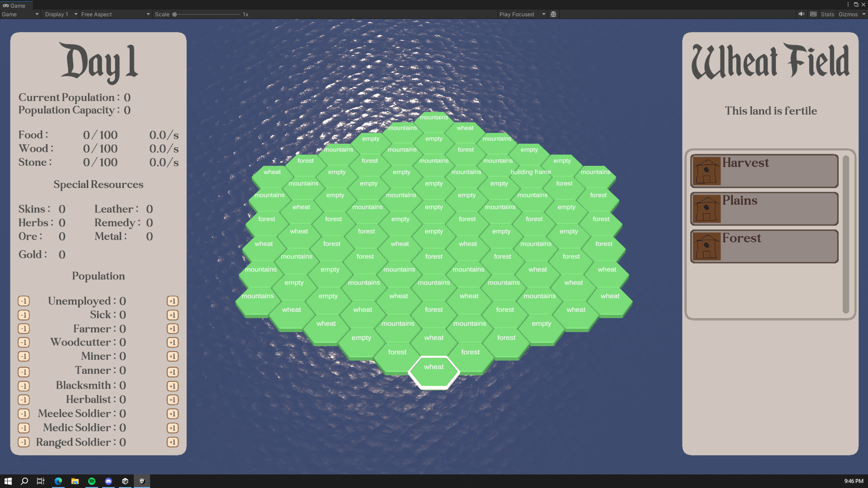Increase Miner count with +1

point(172,357)
